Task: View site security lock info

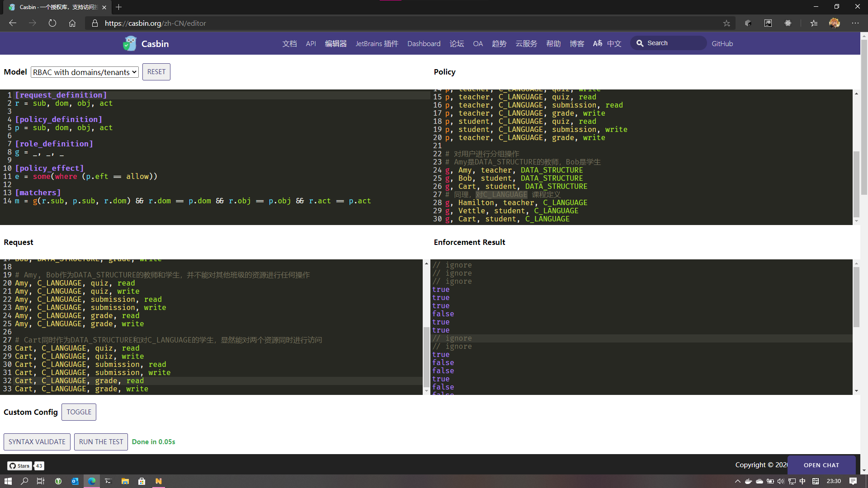Action: [x=95, y=23]
